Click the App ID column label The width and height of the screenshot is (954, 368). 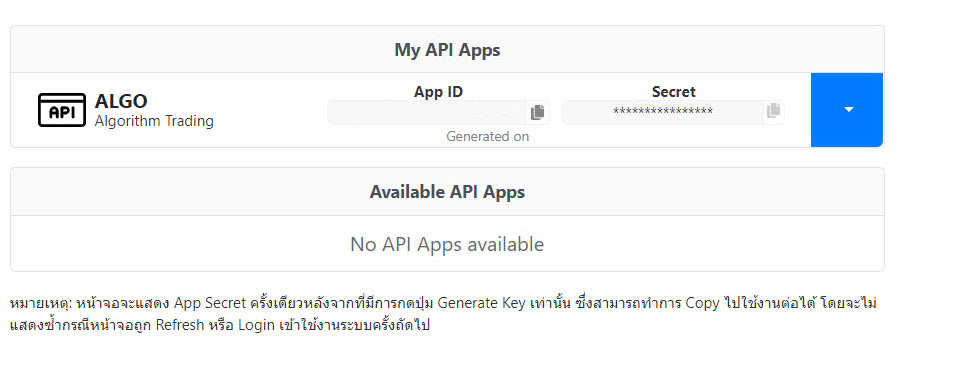[x=438, y=92]
